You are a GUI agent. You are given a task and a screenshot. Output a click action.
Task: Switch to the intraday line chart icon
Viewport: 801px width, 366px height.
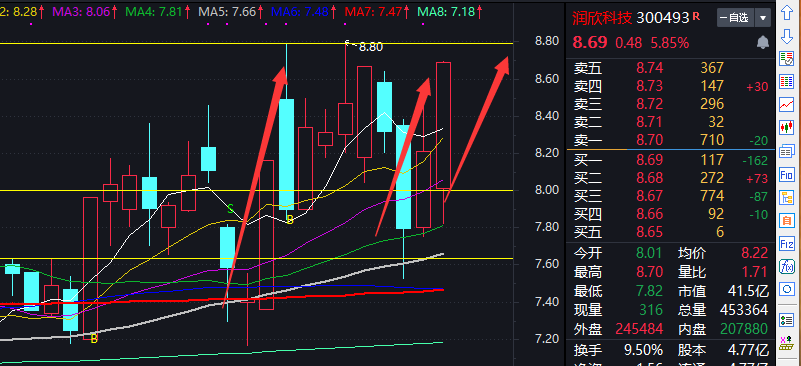click(787, 104)
